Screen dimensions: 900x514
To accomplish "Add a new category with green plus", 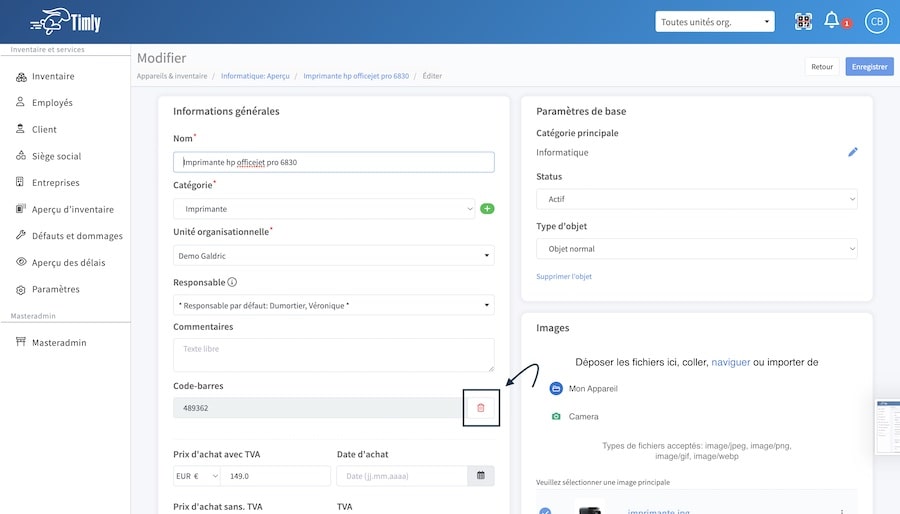I will point(487,209).
